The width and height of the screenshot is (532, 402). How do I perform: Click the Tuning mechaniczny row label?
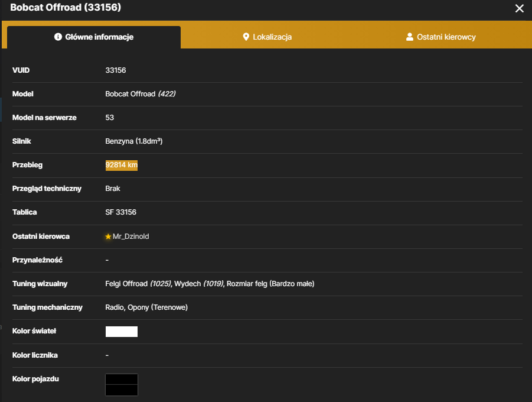click(47, 307)
